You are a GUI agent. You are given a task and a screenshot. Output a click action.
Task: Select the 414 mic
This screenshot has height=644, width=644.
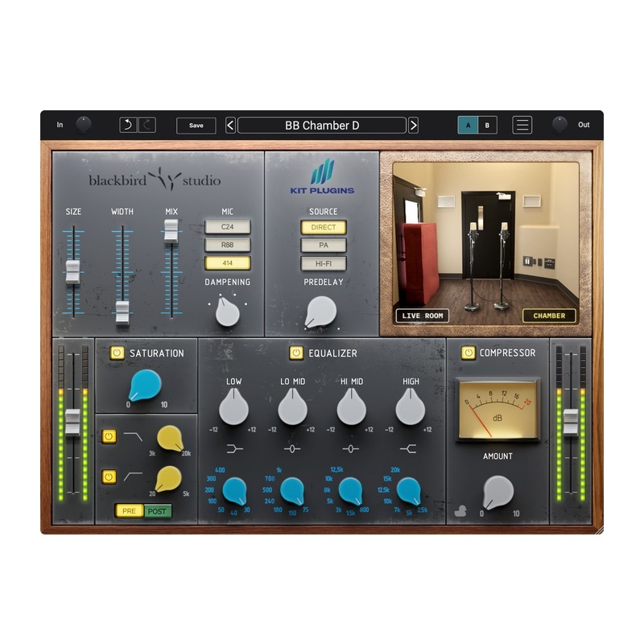228,263
